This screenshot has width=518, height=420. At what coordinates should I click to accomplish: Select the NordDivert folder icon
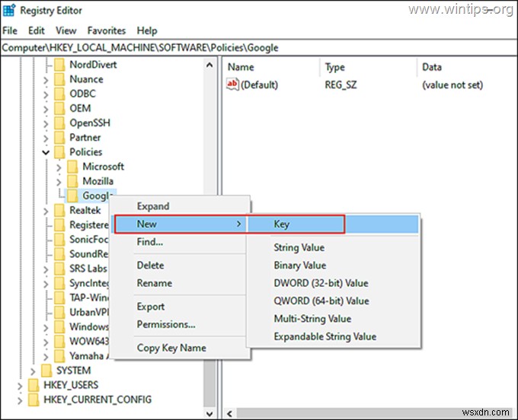click(x=59, y=65)
